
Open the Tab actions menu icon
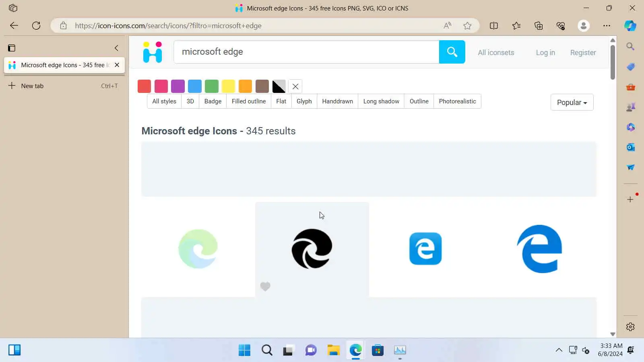click(12, 48)
